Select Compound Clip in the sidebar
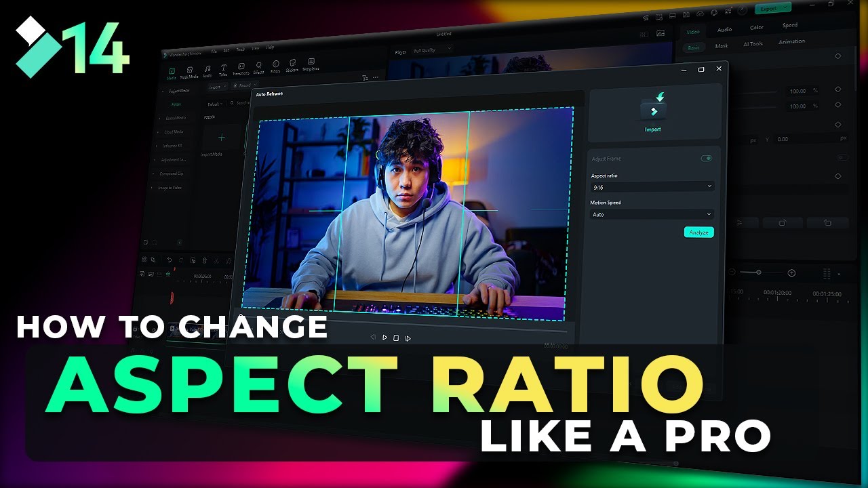Viewport: 868px width, 488px height. (x=171, y=174)
